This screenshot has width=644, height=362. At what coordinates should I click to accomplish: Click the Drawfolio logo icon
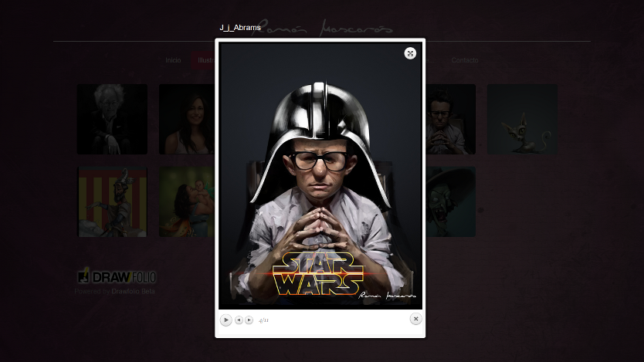coord(84,276)
